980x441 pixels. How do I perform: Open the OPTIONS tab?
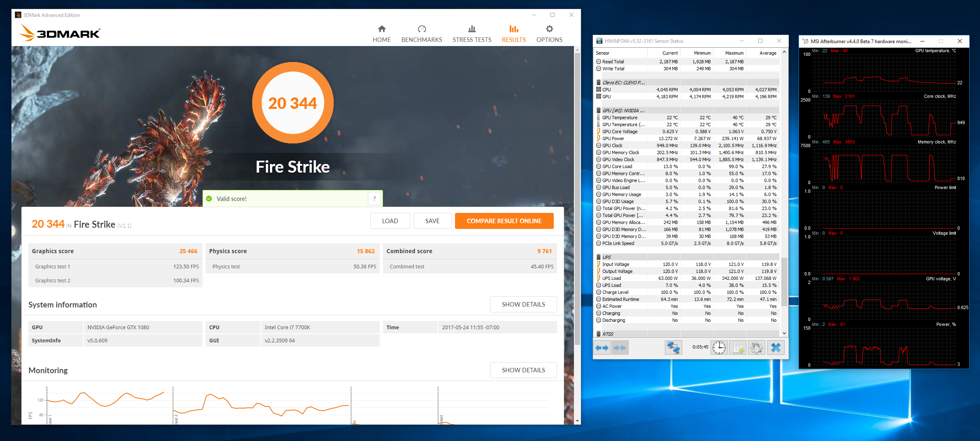click(x=549, y=34)
